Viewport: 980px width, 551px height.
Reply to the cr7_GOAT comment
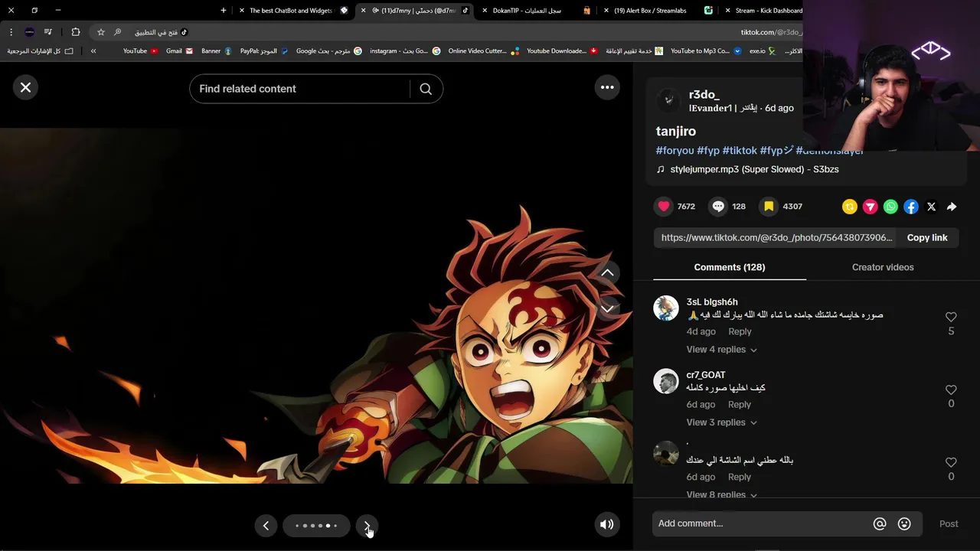[740, 404]
